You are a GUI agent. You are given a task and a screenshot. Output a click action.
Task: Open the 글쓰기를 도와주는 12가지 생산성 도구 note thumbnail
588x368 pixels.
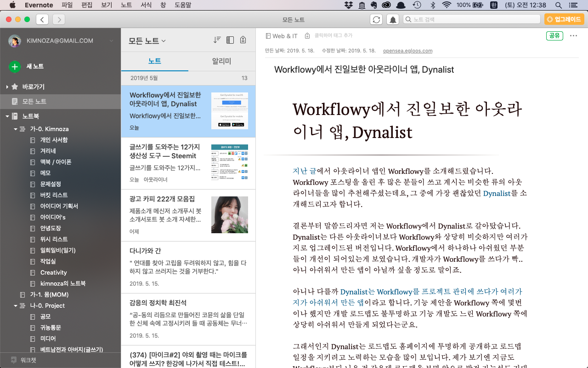coord(230,163)
